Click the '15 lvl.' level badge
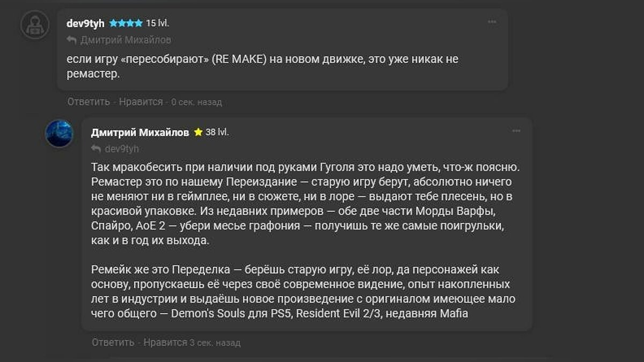This screenshot has width=644, height=362. [x=157, y=23]
